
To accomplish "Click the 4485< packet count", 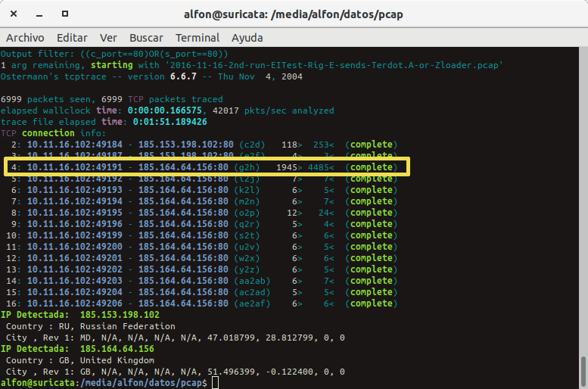I will pos(321,167).
